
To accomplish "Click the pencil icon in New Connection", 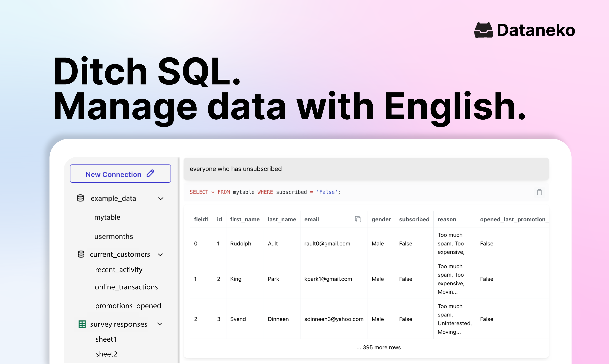I will (x=150, y=173).
